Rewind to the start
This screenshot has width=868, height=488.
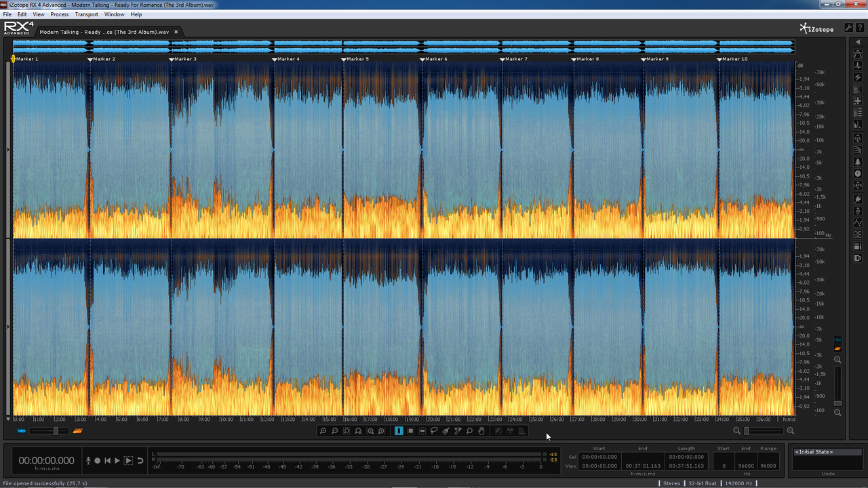(107, 461)
